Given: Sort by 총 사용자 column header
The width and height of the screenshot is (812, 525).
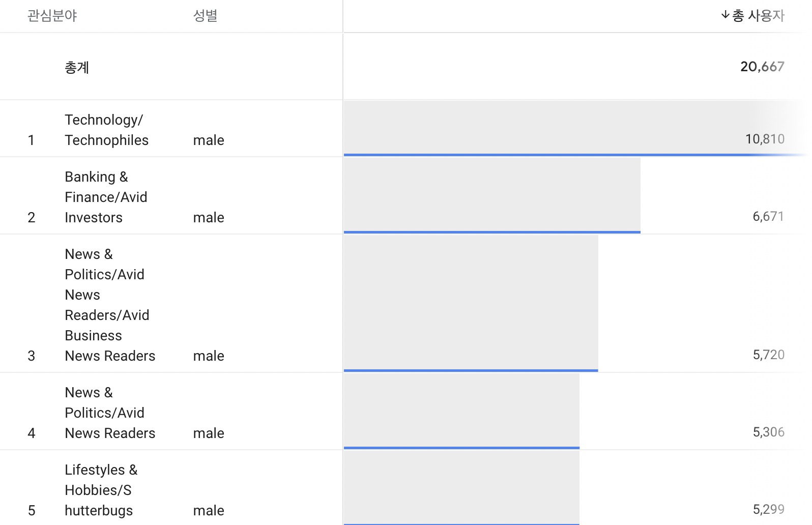Looking at the screenshot, I should click(758, 16).
